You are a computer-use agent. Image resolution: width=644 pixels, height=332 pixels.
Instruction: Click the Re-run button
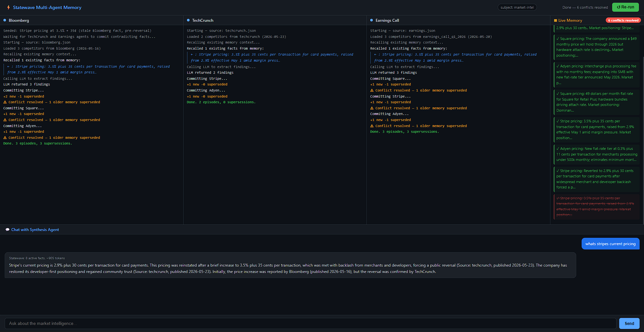[x=625, y=7]
